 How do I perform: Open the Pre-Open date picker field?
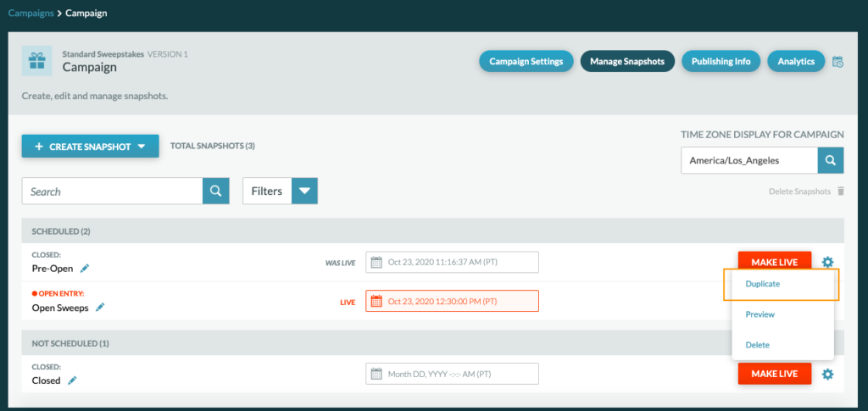pyautogui.click(x=453, y=263)
